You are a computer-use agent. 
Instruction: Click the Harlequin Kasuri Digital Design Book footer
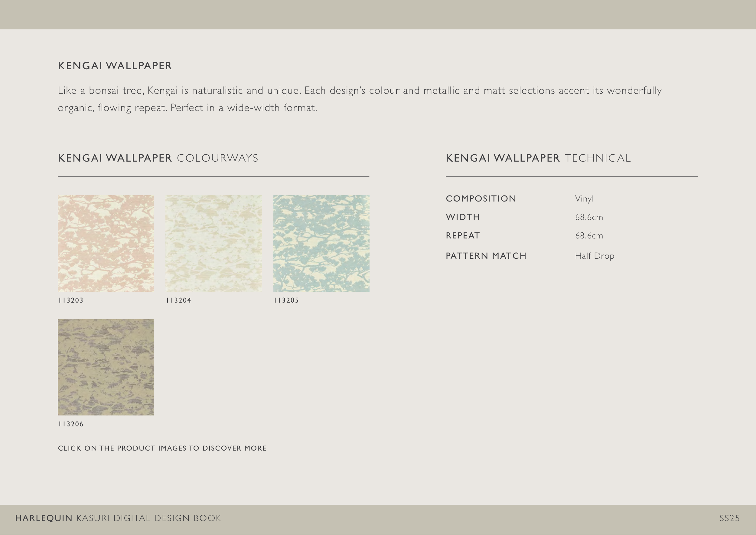pos(118,518)
